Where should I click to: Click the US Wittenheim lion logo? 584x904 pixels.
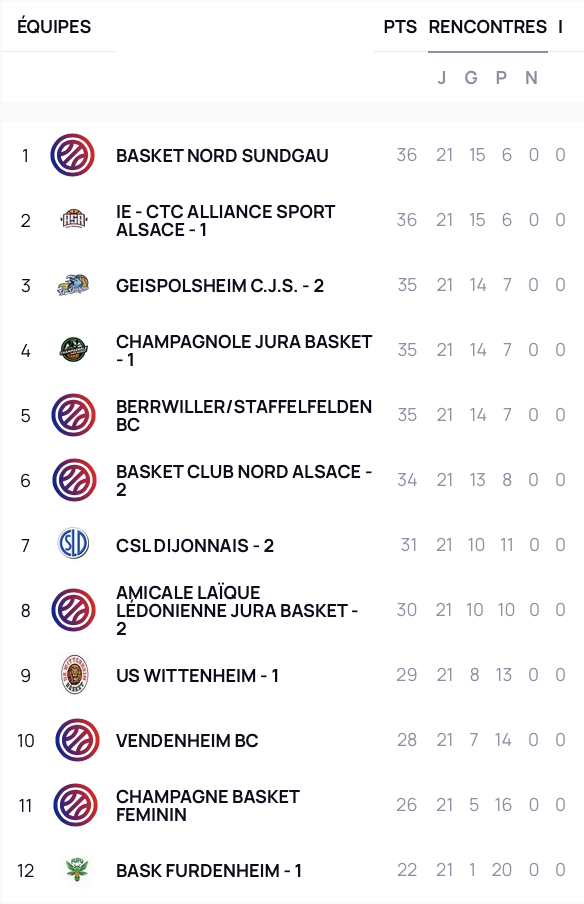point(74,674)
